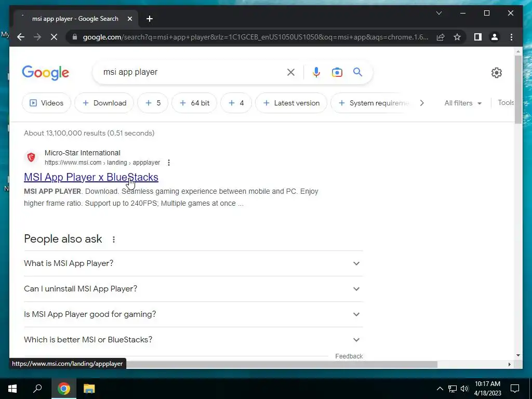
Task: Select the Videos filter chip
Action: pyautogui.click(x=46, y=103)
